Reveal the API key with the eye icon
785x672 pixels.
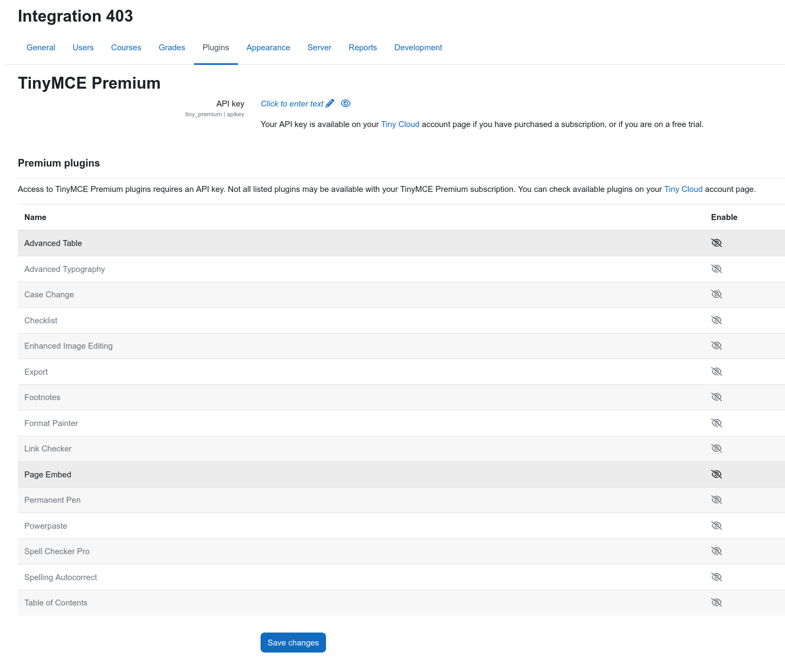pos(345,103)
